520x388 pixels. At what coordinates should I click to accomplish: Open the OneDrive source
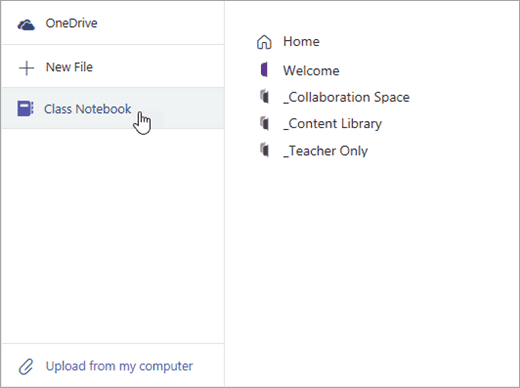click(x=113, y=23)
